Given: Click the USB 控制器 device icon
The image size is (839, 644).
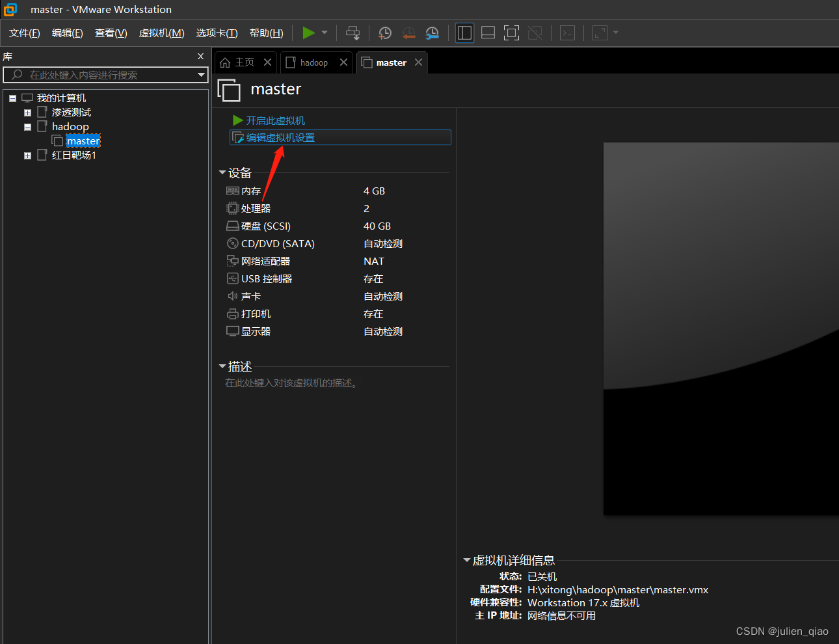Looking at the screenshot, I should [x=233, y=278].
